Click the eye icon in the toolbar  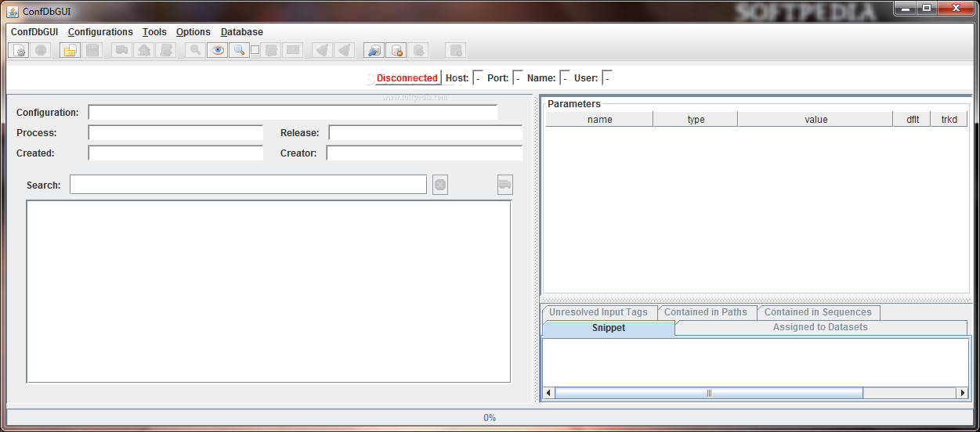pos(218,50)
